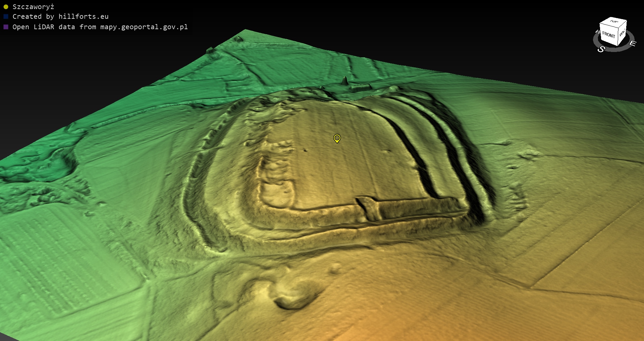
Task: Select the Szczaworyż legend label
Action: click(x=33, y=7)
